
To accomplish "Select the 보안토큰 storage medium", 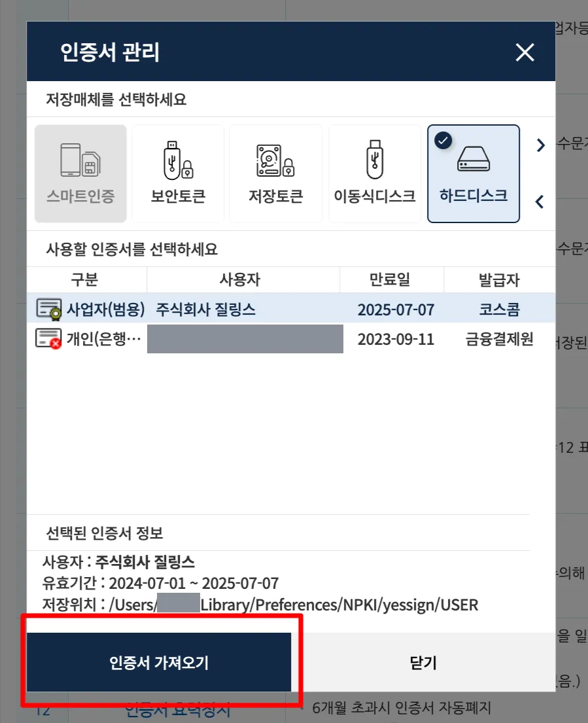I will tap(178, 173).
